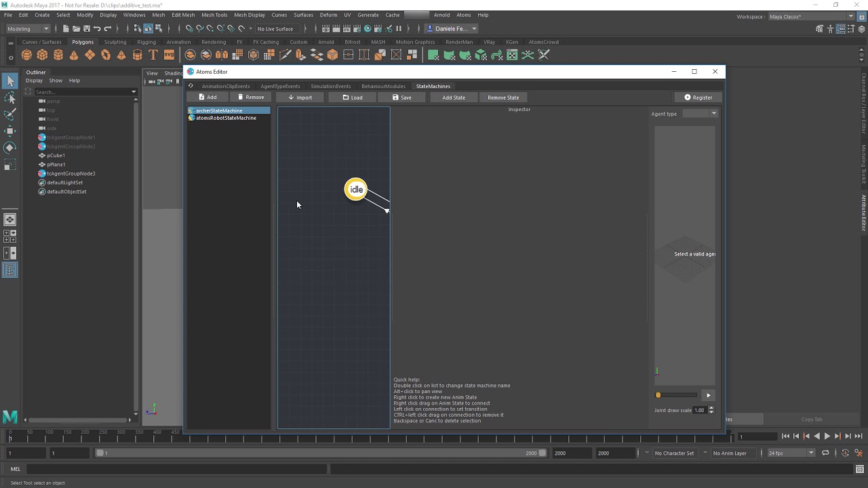Switch to single perspective view layout
Viewport: 868px width, 488px height.
[x=9, y=220]
